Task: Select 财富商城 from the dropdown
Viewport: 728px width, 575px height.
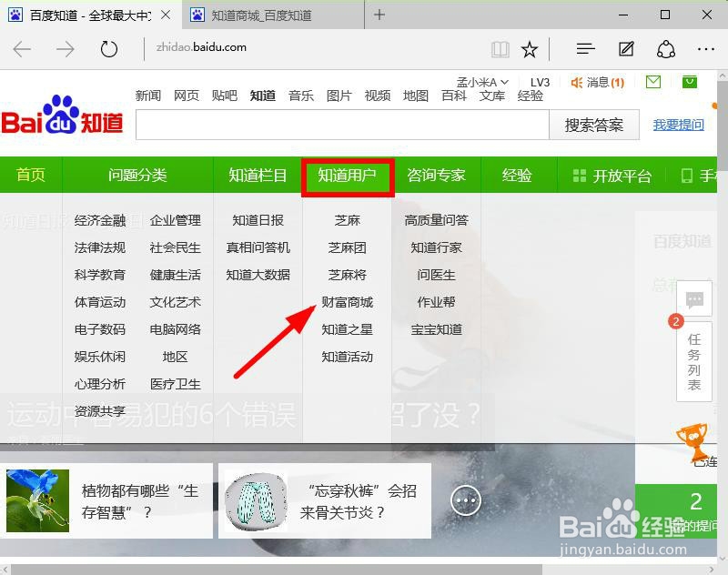Action: tap(348, 302)
